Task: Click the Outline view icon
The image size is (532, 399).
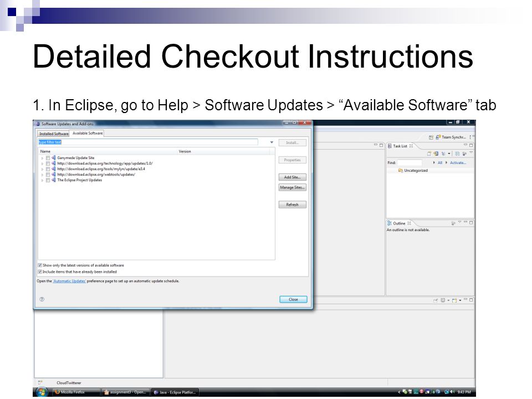Action: click(390, 223)
